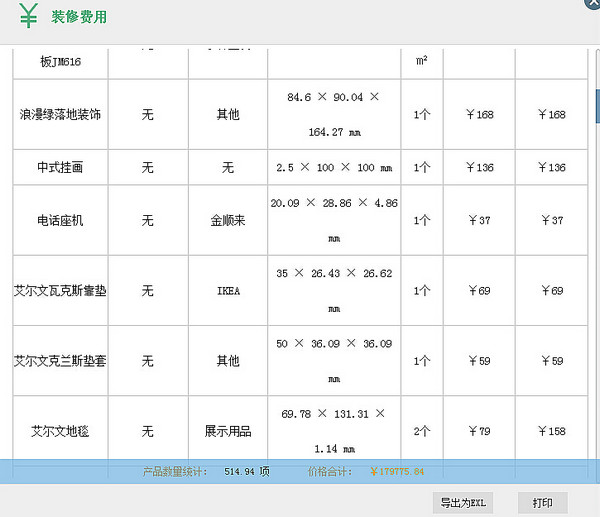600x517 pixels.
Task: Select the 中式挂画 product name
Action: point(60,167)
